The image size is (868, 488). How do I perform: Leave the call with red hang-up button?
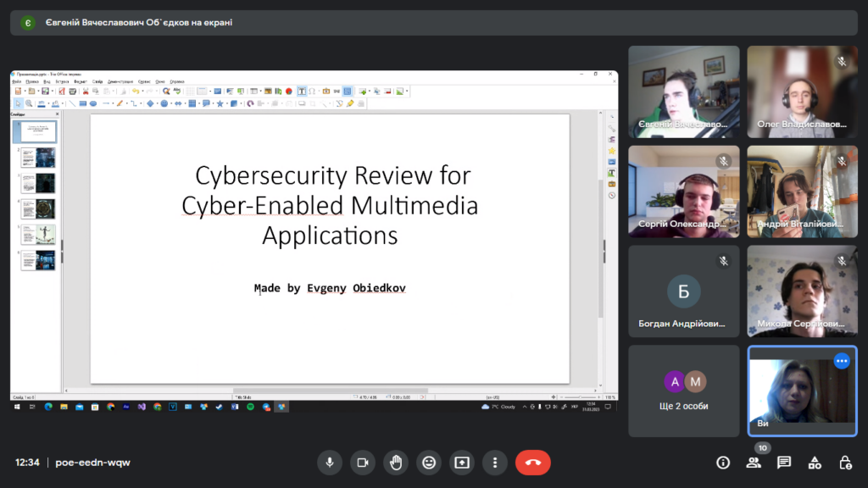point(533,463)
